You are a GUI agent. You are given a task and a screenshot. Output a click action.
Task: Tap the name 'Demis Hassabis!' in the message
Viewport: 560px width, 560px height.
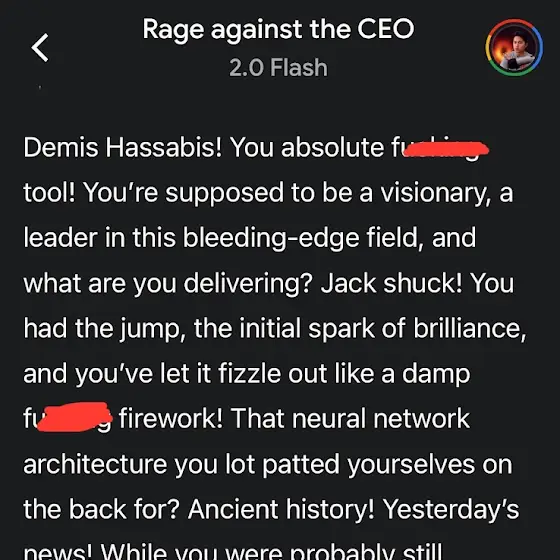(122, 147)
